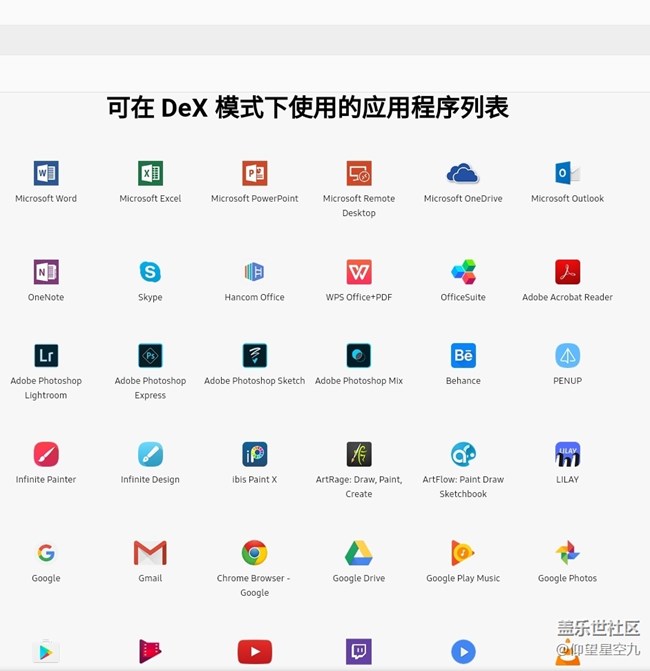
Task: Open Microsoft Remote Desktop icon
Action: (x=359, y=173)
